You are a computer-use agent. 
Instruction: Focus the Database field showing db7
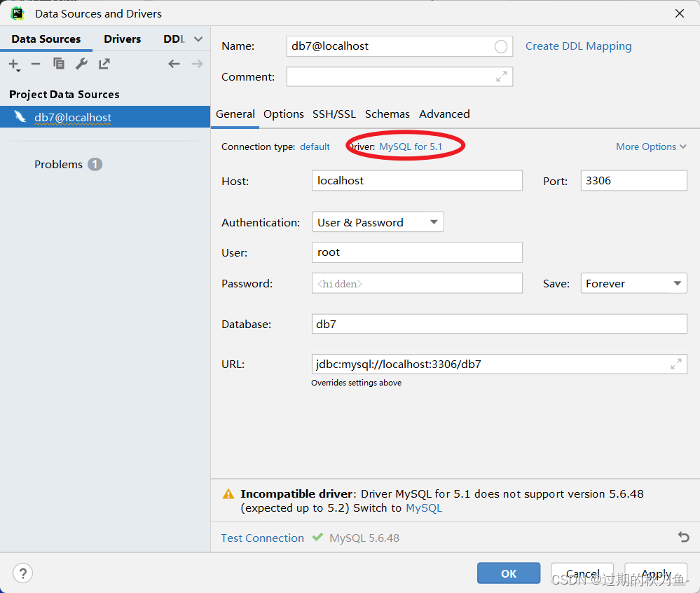click(x=499, y=324)
